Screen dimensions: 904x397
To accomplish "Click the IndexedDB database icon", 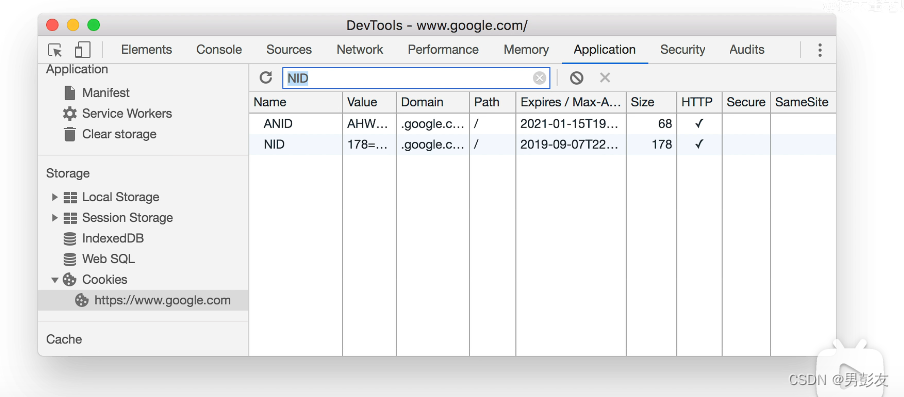I will 70,239.
